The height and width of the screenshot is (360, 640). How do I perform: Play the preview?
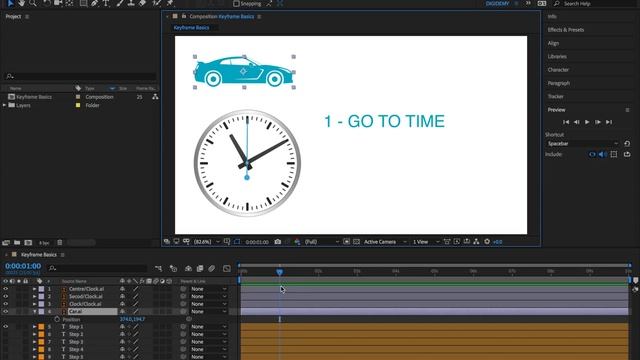[587, 122]
